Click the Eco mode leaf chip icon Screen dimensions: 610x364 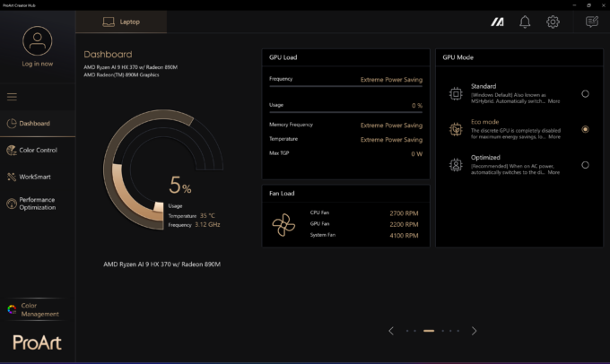pos(456,129)
